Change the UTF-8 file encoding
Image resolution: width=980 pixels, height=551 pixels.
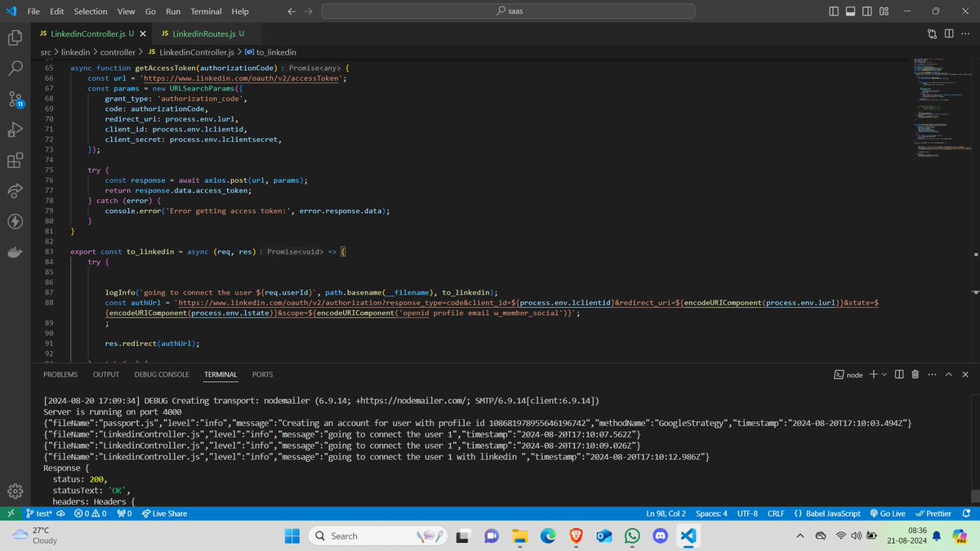point(747,513)
